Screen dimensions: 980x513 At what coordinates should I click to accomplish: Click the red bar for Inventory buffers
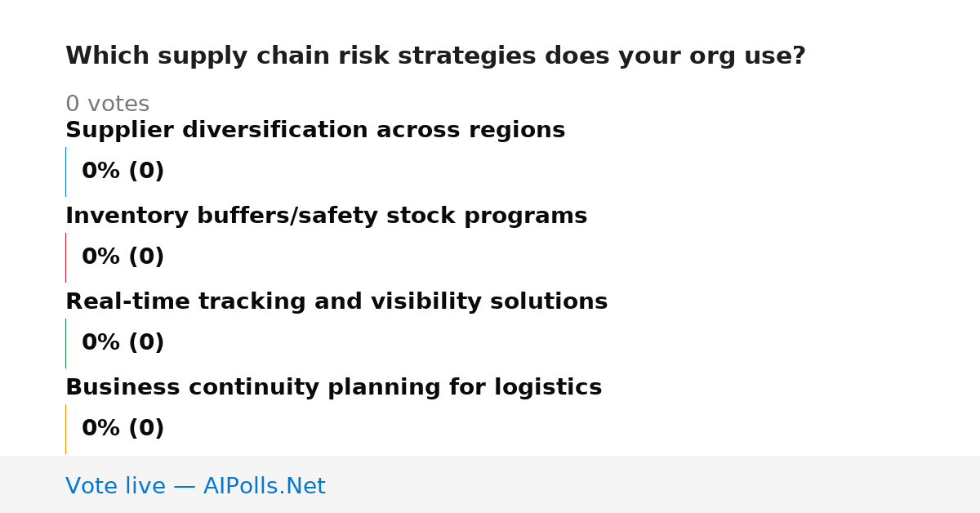pos(65,257)
